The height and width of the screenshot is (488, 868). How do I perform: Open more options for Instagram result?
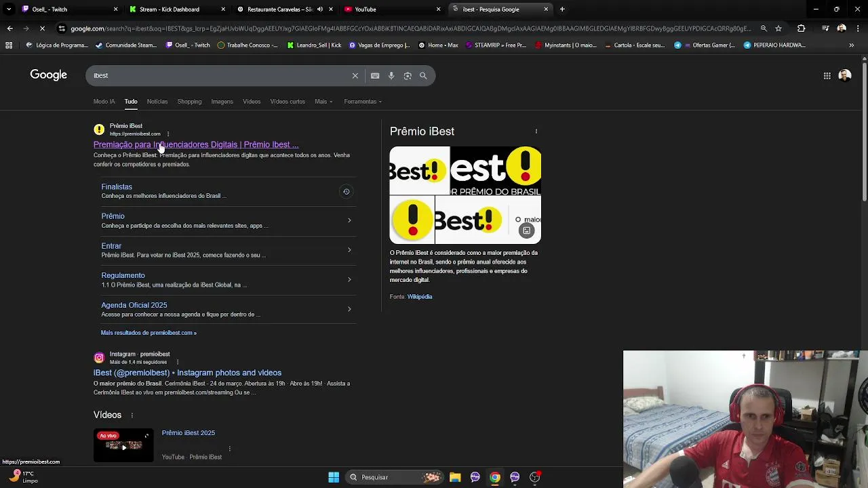(x=178, y=363)
